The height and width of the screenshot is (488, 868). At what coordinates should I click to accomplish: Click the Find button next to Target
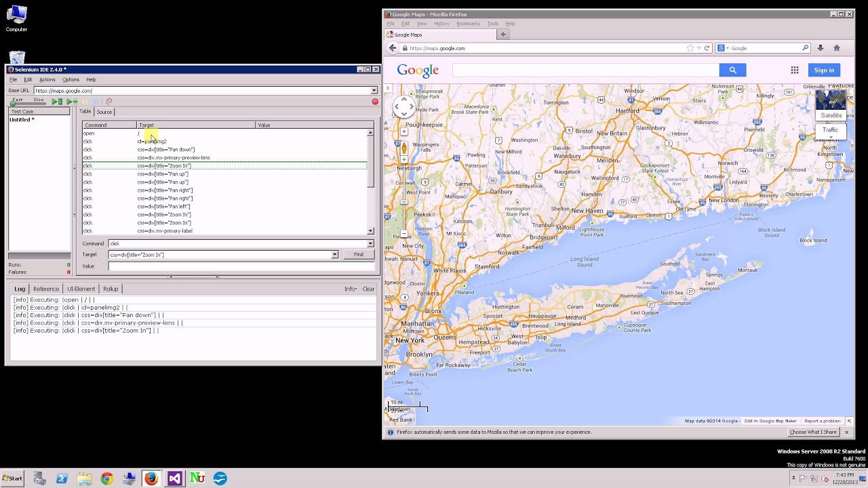358,255
